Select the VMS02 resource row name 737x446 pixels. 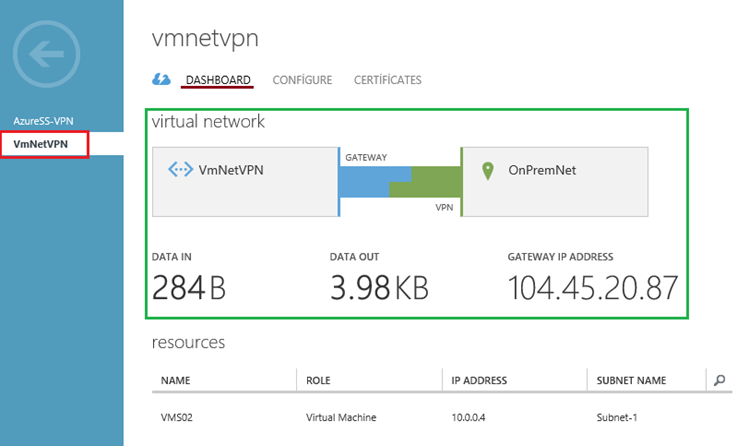pyautogui.click(x=177, y=417)
